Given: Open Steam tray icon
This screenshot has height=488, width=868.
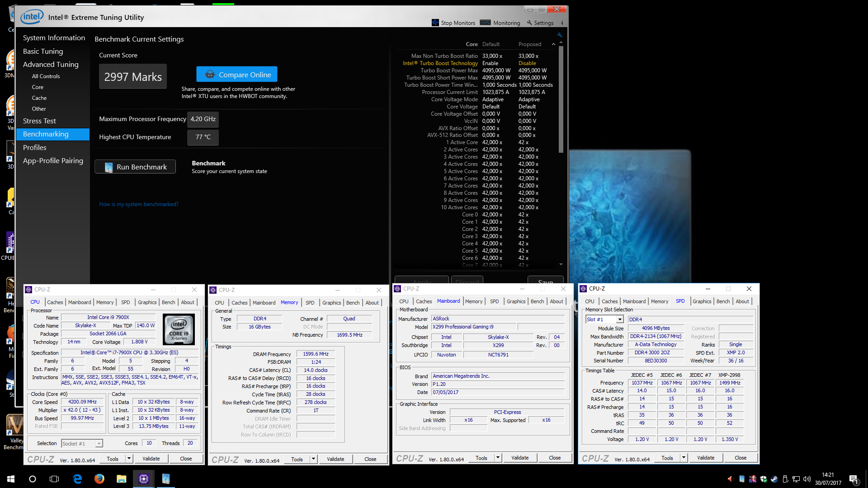Looking at the screenshot, I should coord(774,479).
